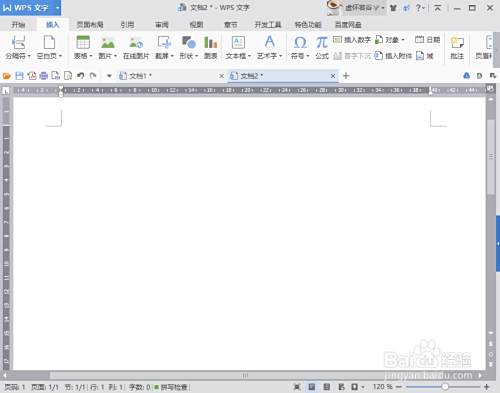
Task: Select page layout view button in status bar
Action: [312, 387]
